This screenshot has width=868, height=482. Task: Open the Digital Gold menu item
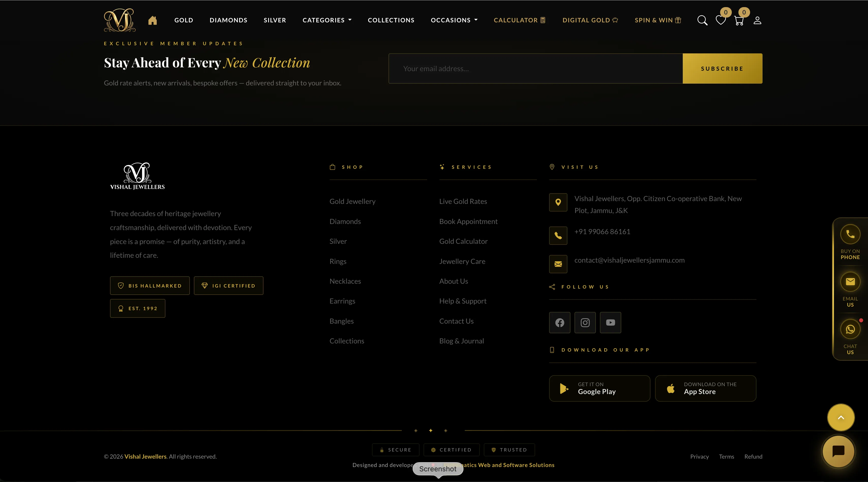click(590, 20)
